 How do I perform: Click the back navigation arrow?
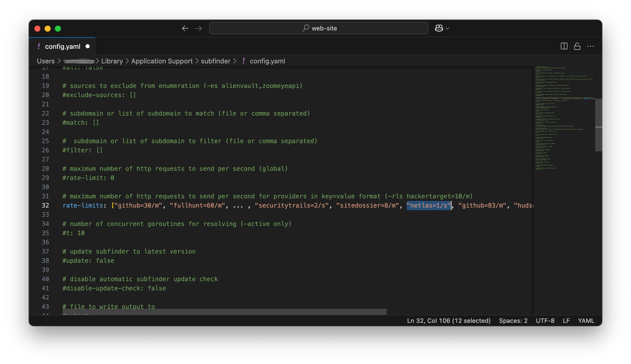pos(185,28)
